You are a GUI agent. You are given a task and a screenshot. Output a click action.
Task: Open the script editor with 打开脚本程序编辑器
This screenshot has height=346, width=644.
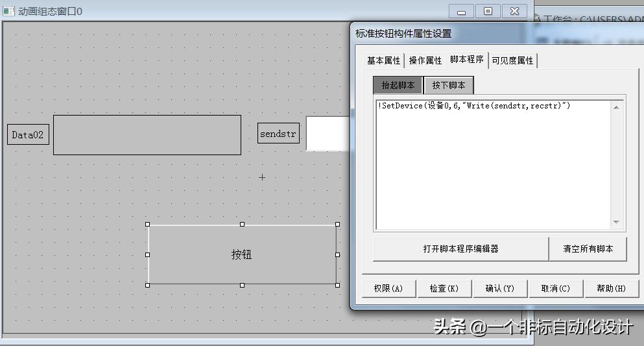pos(461,249)
